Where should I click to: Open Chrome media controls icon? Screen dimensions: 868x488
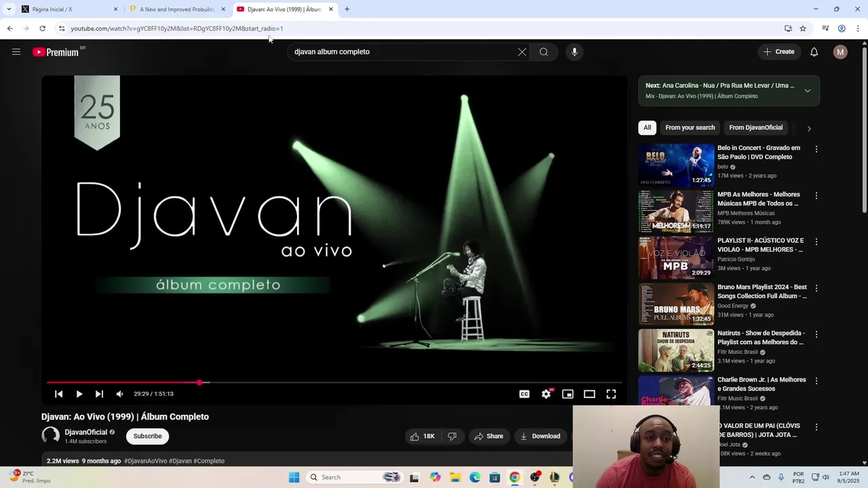[x=825, y=28]
